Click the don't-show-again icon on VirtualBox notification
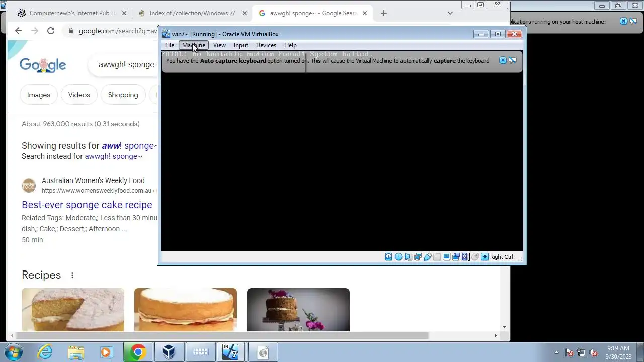This screenshot has width=644, height=362. (512, 60)
